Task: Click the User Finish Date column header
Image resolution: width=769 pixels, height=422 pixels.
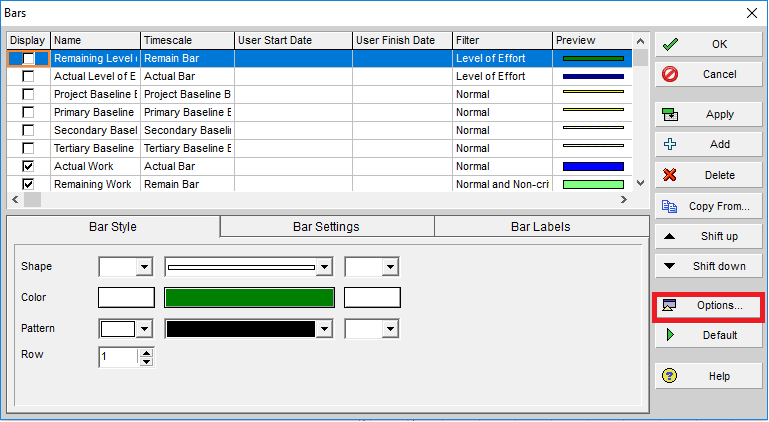Action: 402,40
